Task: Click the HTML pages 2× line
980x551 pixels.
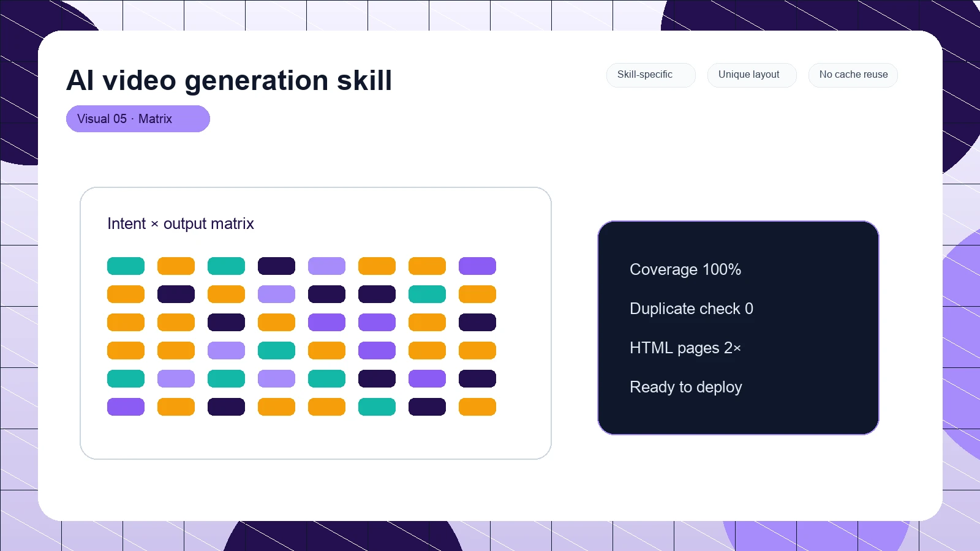Action: 685,348
